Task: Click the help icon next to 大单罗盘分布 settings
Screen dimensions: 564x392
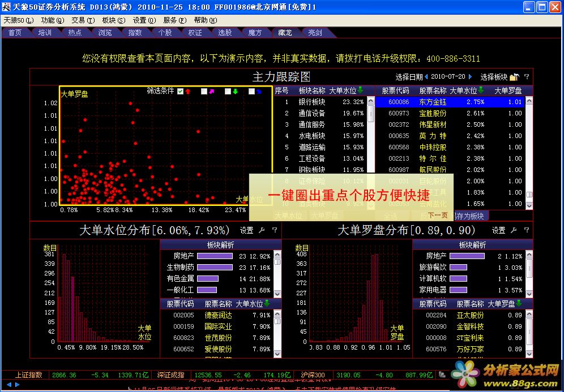Action: coord(527,230)
